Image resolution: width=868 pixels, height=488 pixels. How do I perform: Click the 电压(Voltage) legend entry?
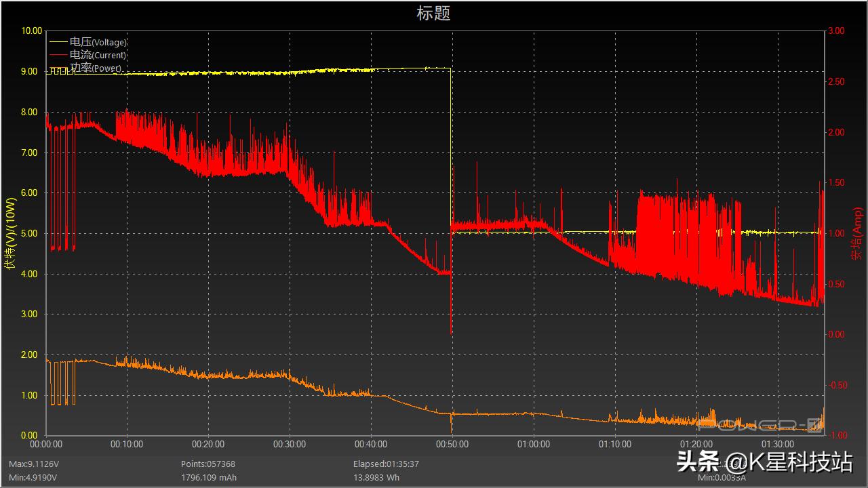98,42
